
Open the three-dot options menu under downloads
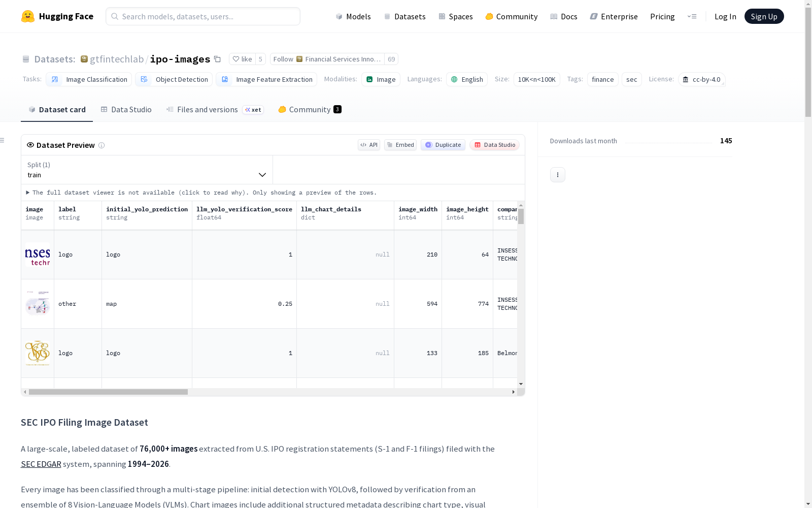tap(558, 175)
